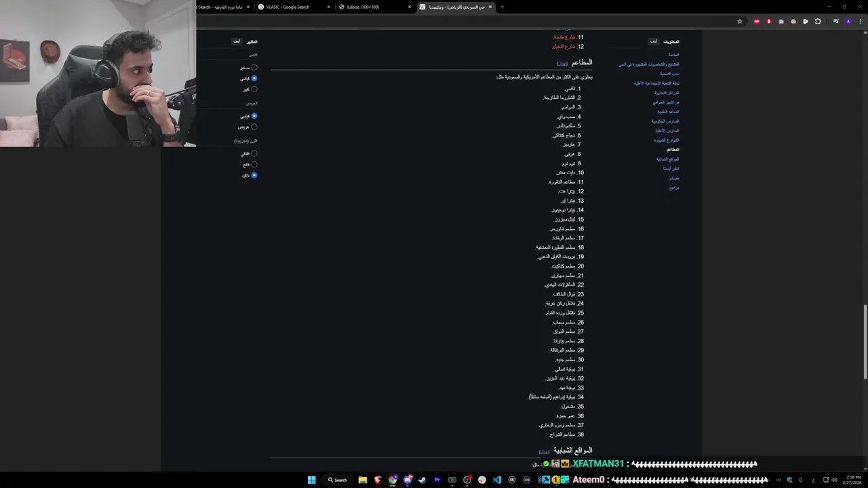The height and width of the screenshot is (488, 868).
Task: Open the Chrome profile avatar A
Action: pos(848,21)
